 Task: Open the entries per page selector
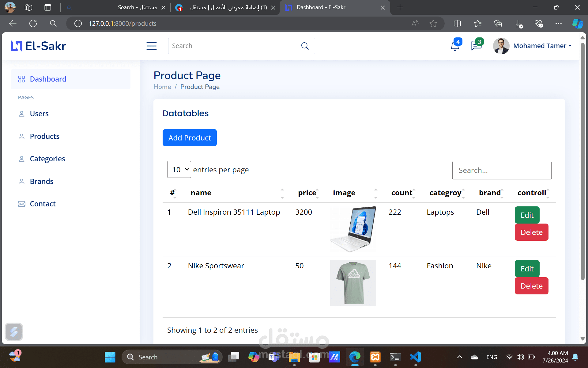pyautogui.click(x=179, y=170)
